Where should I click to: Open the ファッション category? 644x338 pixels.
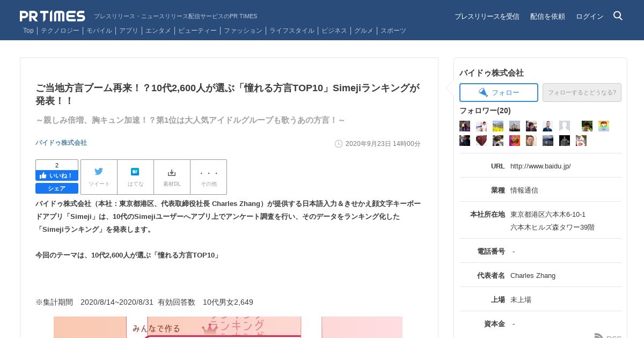pyautogui.click(x=243, y=31)
